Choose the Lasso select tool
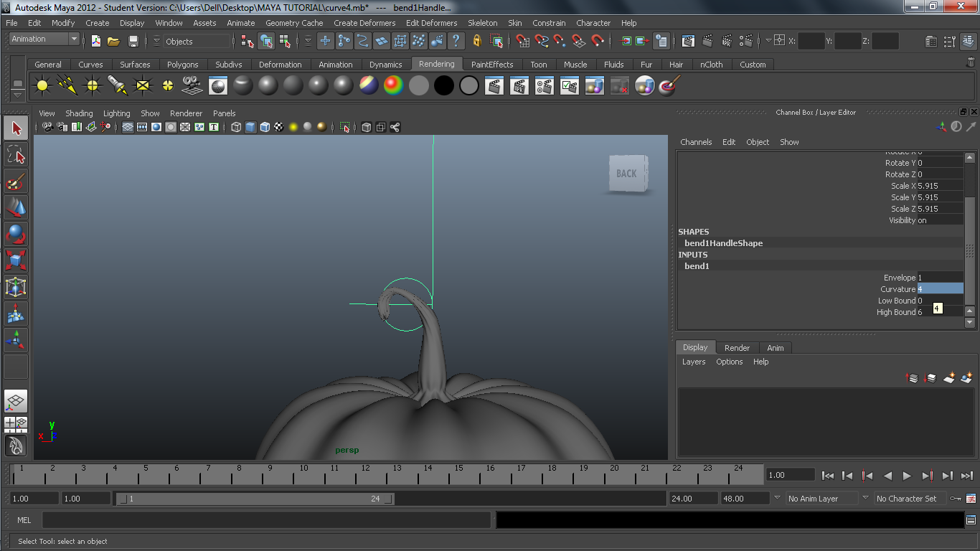Viewport: 980px width, 551px height. (16, 154)
